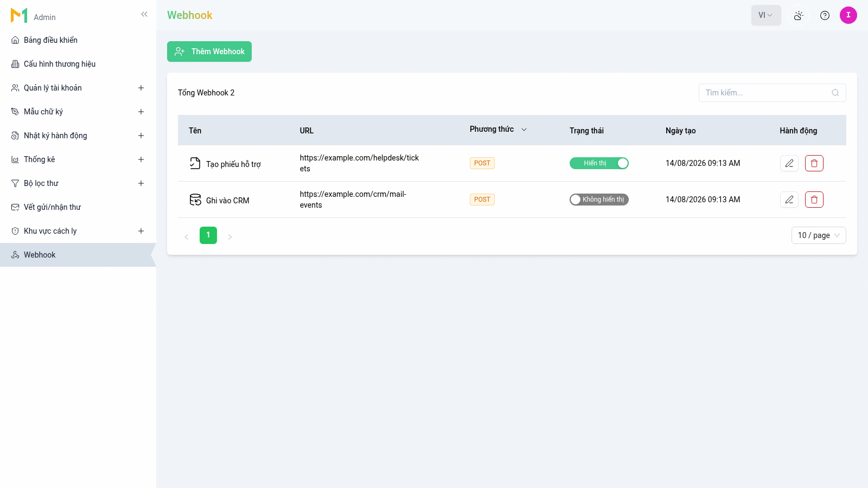Click the crm/mail-events URL text
Viewport: 868px width, 488px height.
pyautogui.click(x=353, y=200)
